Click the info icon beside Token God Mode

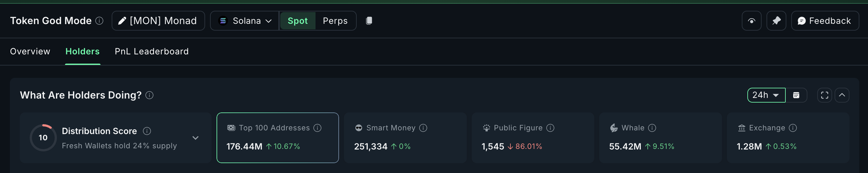pos(99,21)
